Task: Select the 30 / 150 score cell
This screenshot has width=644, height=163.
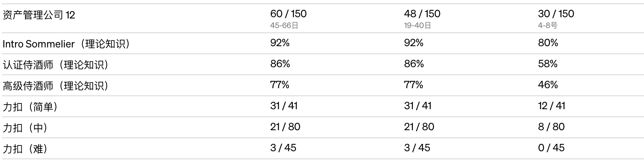Action: pos(556,14)
